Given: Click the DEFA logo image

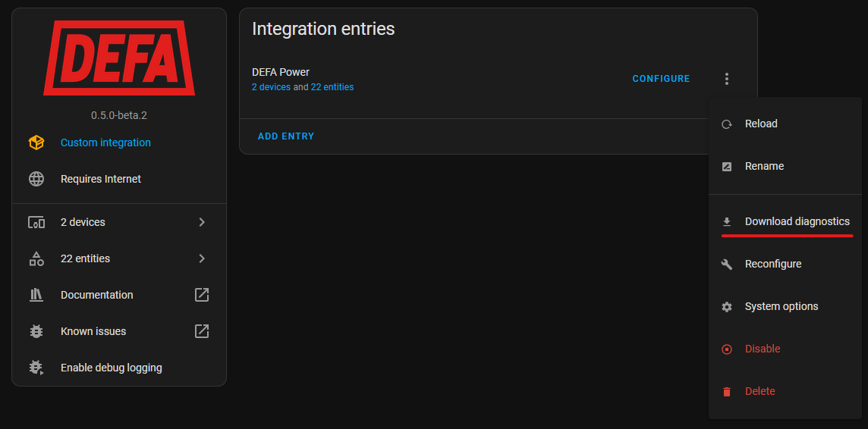Looking at the screenshot, I should click(x=119, y=58).
